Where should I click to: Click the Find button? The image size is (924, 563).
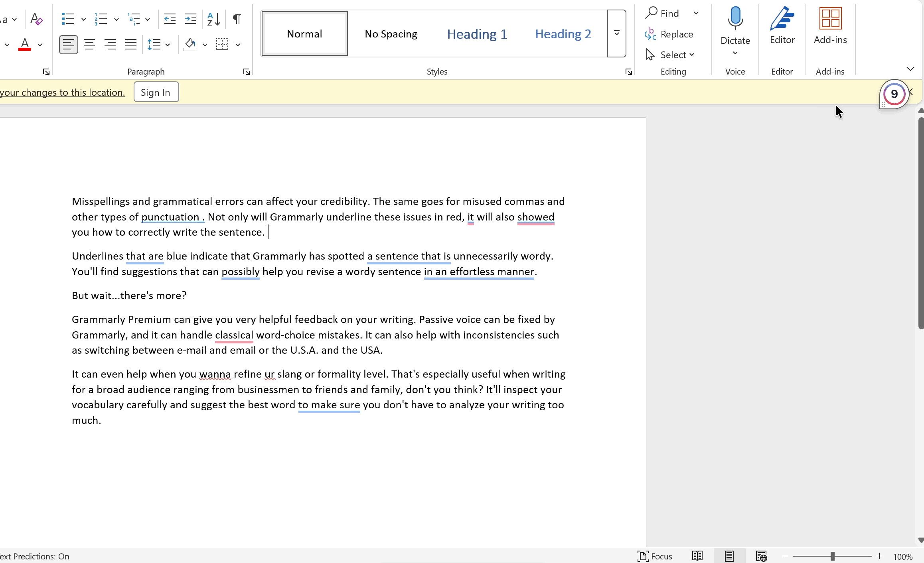click(663, 13)
